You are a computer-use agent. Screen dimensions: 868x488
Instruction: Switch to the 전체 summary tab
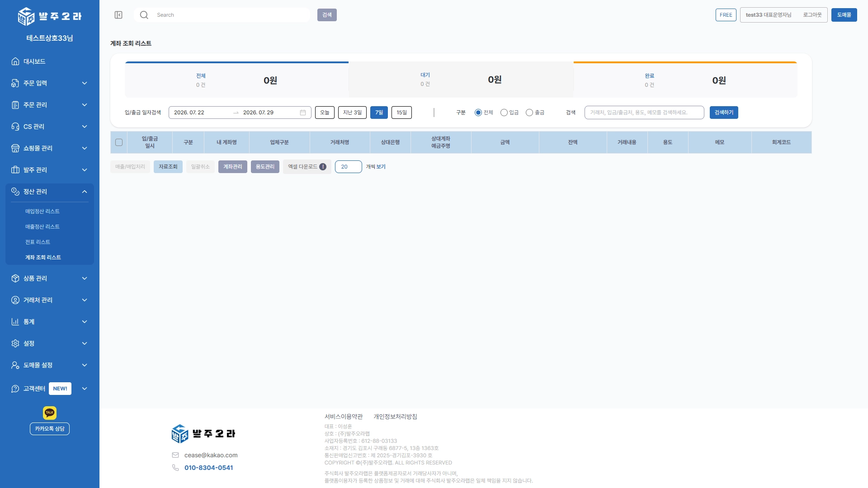click(x=237, y=80)
